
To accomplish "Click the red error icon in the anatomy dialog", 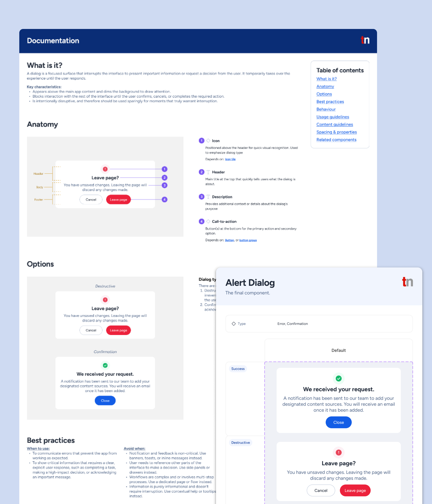I will click(105, 169).
